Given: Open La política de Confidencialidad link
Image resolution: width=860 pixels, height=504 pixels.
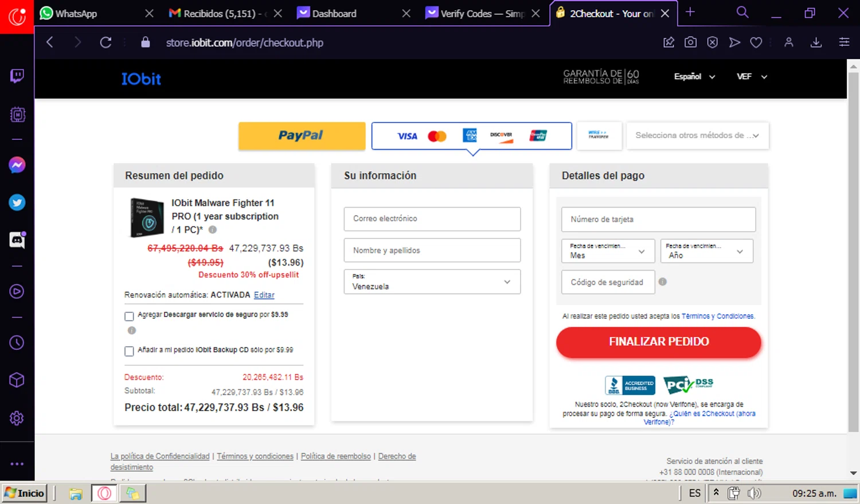Looking at the screenshot, I should point(160,456).
